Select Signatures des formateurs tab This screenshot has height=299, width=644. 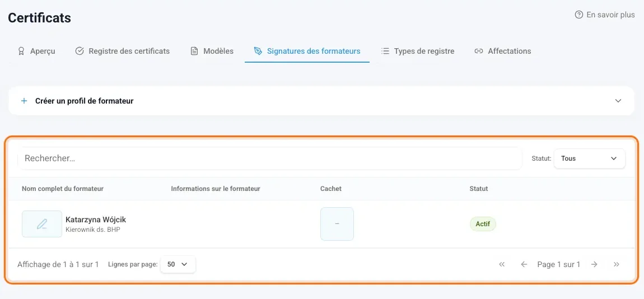307,51
